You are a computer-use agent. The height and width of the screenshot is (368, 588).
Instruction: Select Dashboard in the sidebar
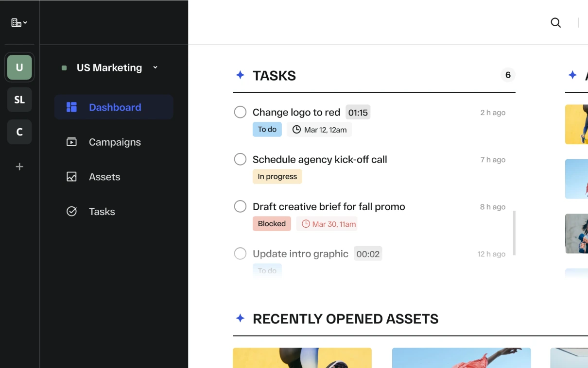115,107
